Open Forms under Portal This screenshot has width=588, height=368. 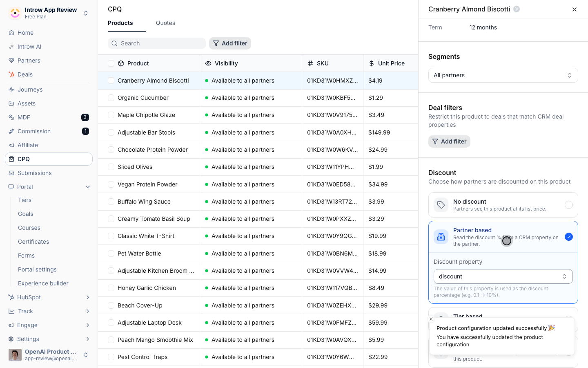point(26,256)
